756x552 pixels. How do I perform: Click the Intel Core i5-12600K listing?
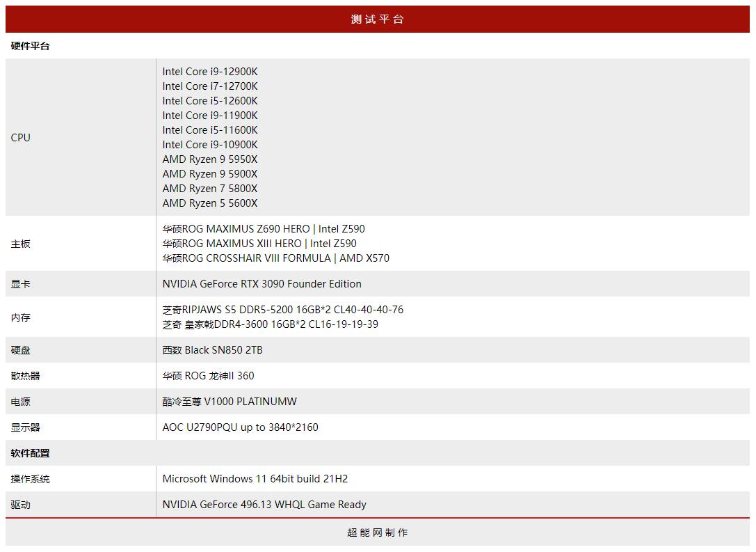click(x=210, y=100)
